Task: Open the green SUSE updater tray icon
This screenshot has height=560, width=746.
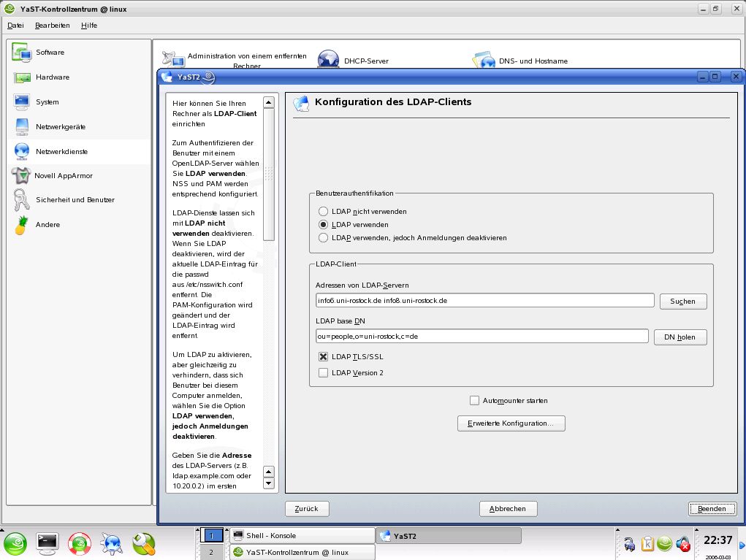Action: (665, 543)
